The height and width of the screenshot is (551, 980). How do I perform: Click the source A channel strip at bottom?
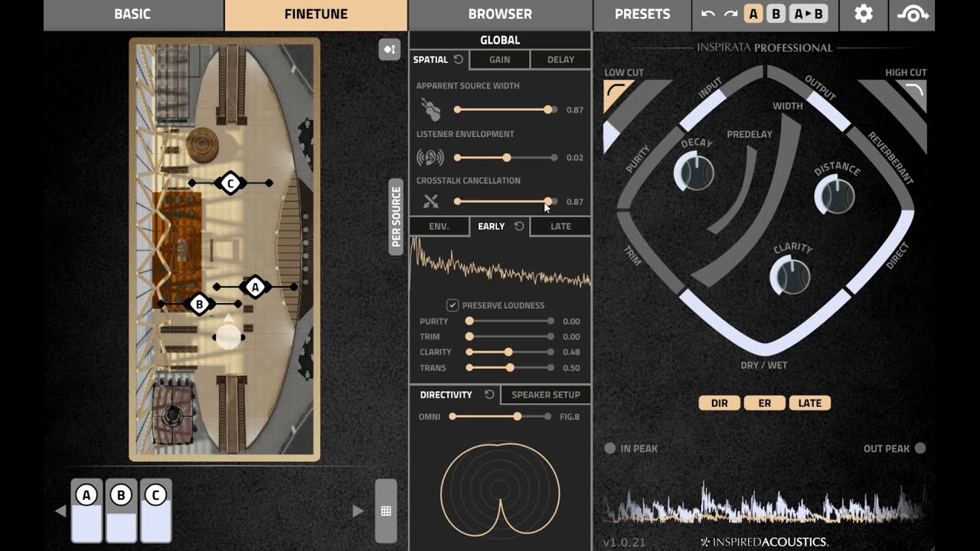(x=87, y=511)
